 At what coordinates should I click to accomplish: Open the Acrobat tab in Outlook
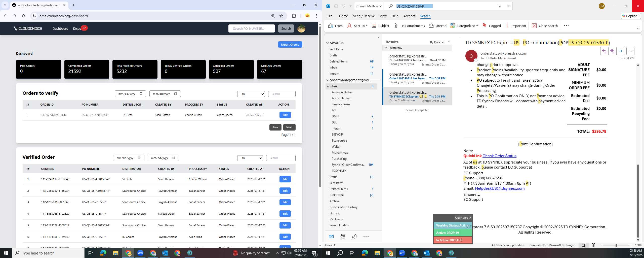pos(409,16)
